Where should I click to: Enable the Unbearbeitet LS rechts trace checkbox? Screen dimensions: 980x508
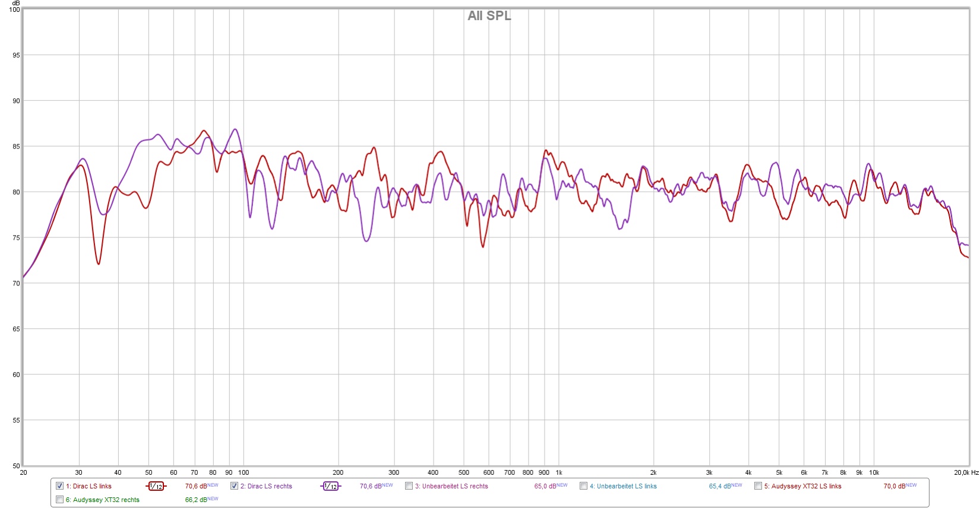(x=409, y=486)
